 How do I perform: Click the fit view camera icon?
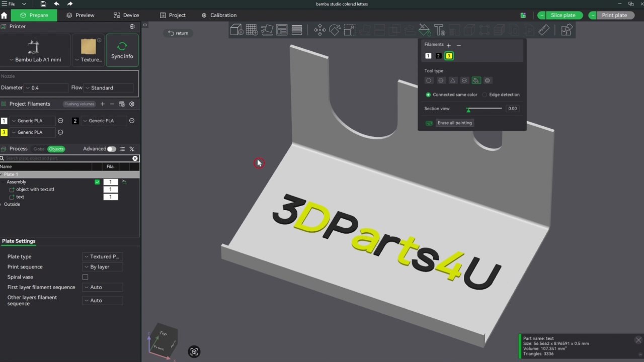click(x=194, y=351)
